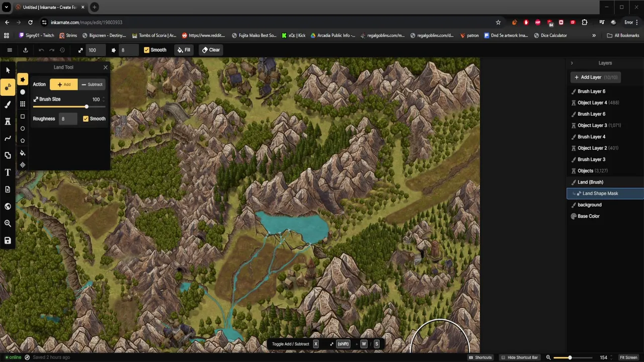Select the Land tool in sidebar
The image size is (644, 362).
click(x=8, y=87)
